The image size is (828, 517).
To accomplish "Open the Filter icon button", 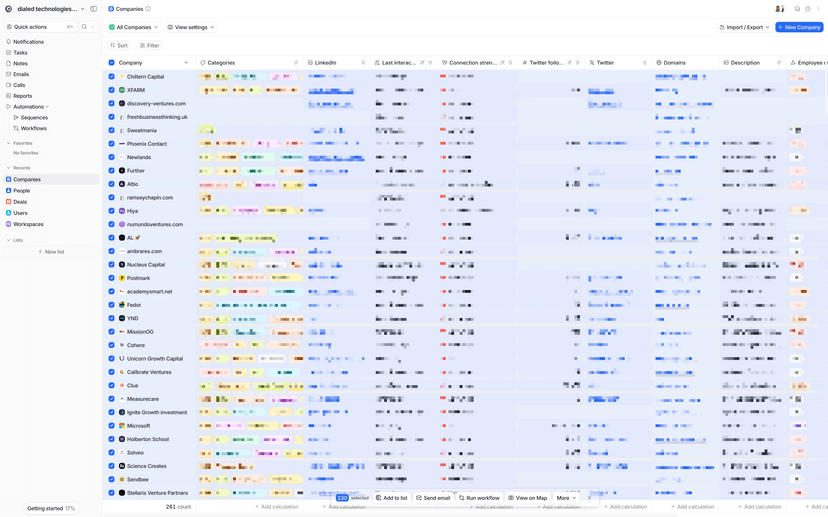I will coord(149,45).
